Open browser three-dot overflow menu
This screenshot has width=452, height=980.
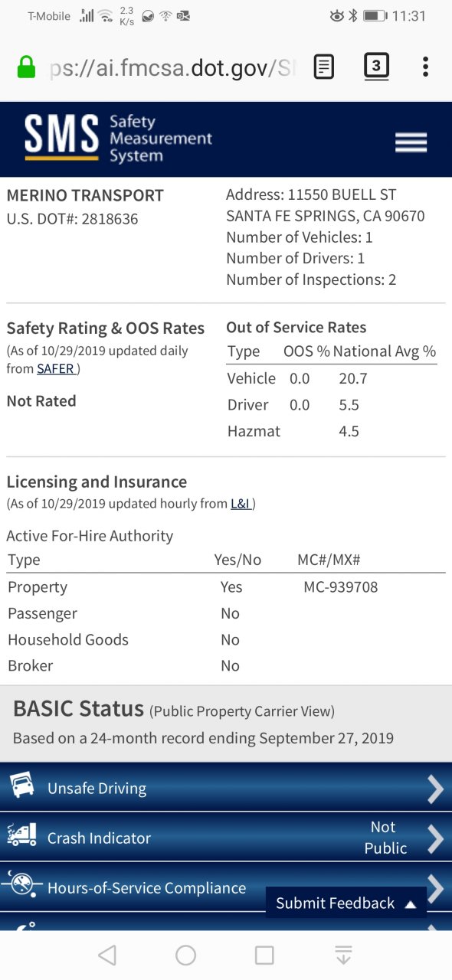pyautogui.click(x=425, y=67)
